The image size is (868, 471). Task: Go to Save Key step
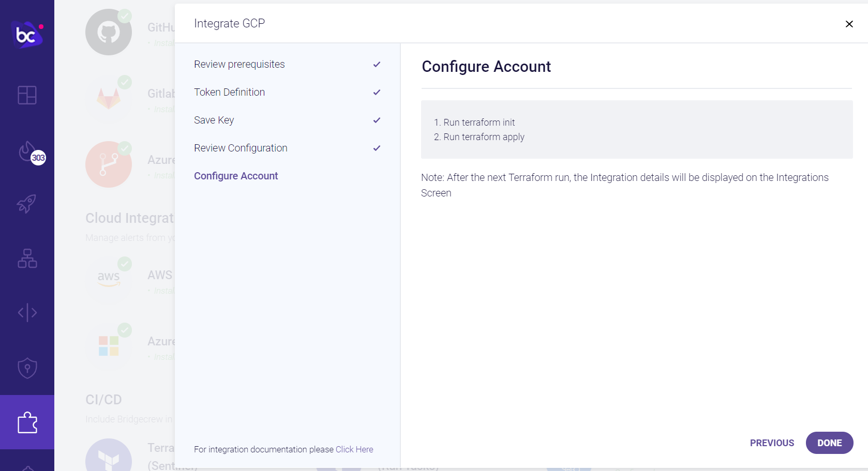click(x=214, y=120)
